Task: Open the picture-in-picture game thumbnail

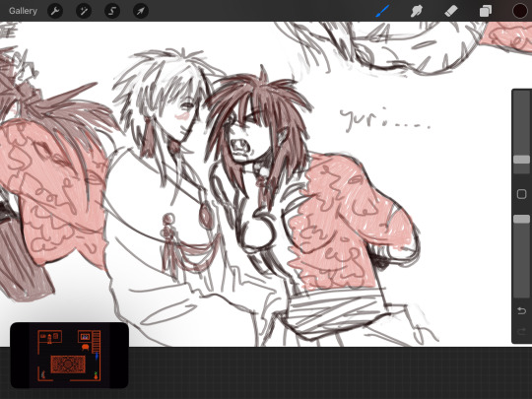Action: pyautogui.click(x=69, y=356)
